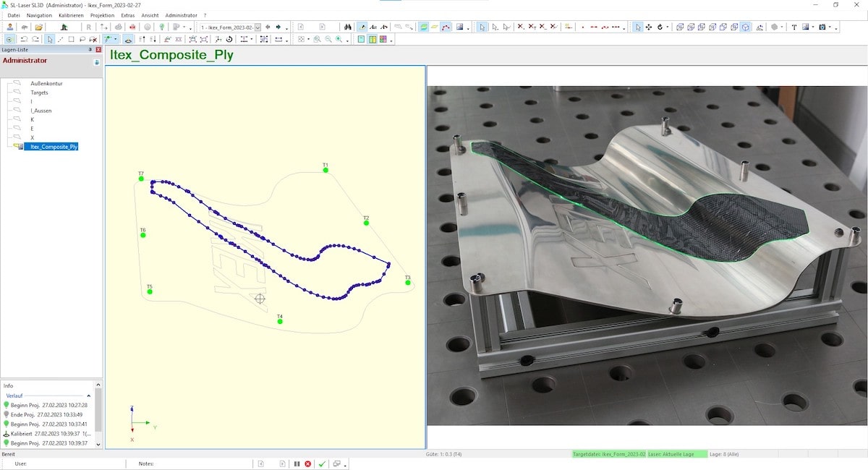
Task: Toggle the highlighted 3D cube view mode
Action: point(744,26)
